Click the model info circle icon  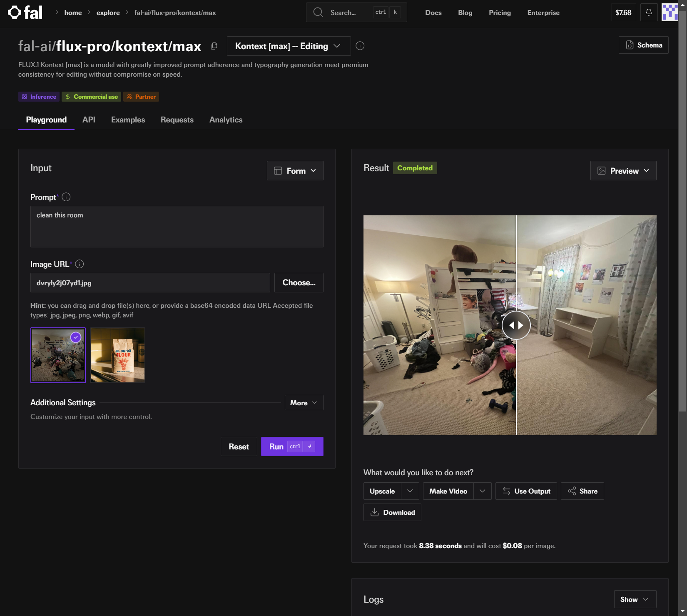[x=360, y=46]
